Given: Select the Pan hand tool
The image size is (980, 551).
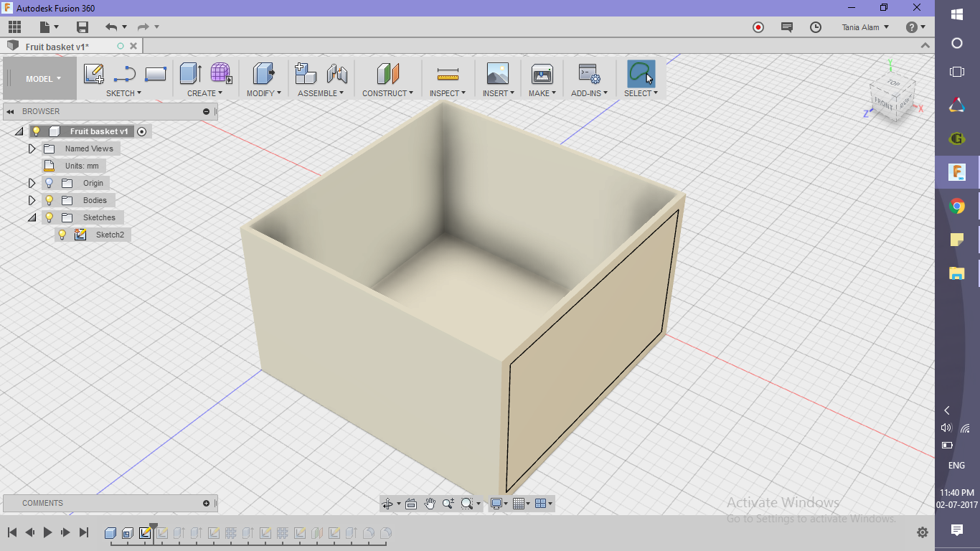Looking at the screenshot, I should coord(430,504).
